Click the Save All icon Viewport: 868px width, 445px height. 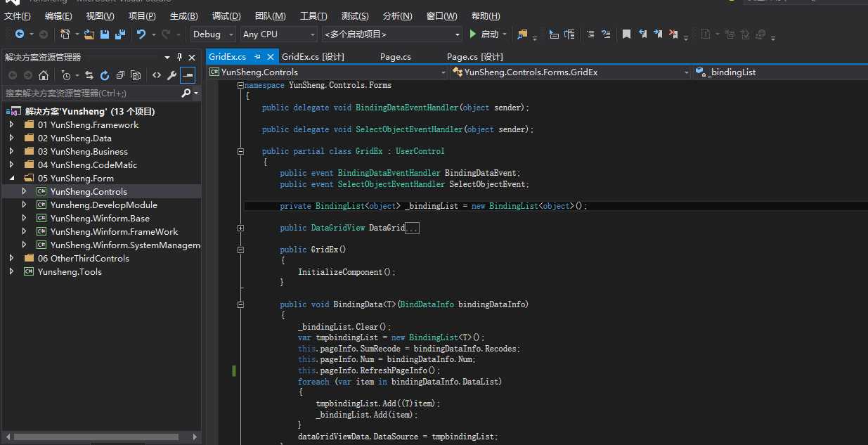(120, 34)
